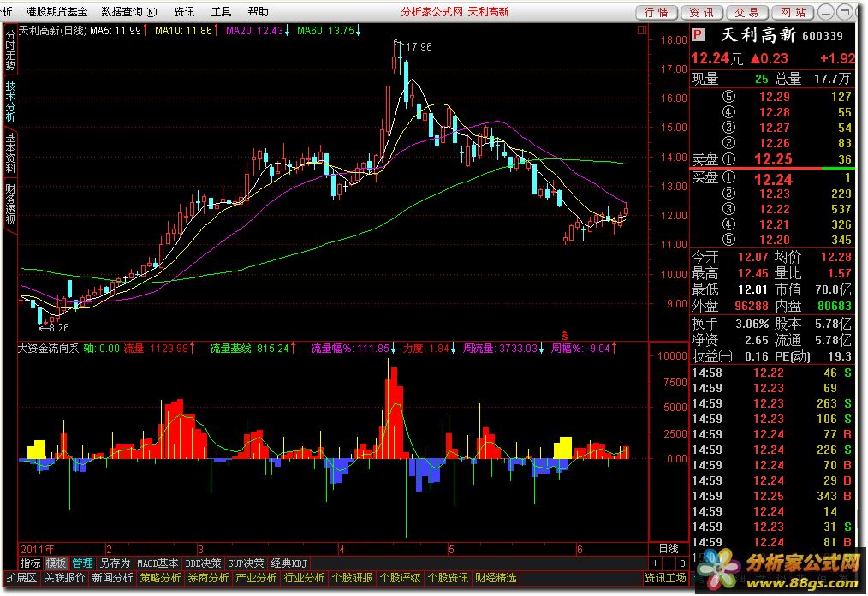Click the 17.96 high price label

[x=419, y=47]
